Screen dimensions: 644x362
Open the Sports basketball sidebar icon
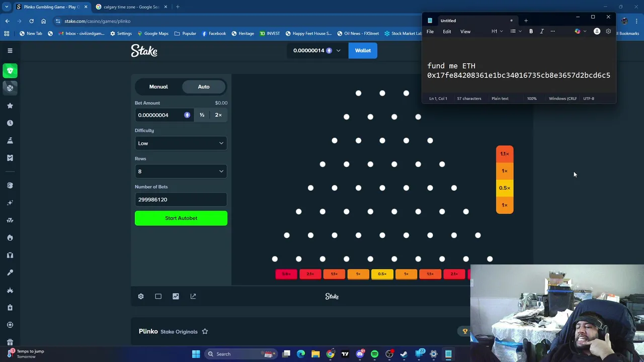coord(10,87)
